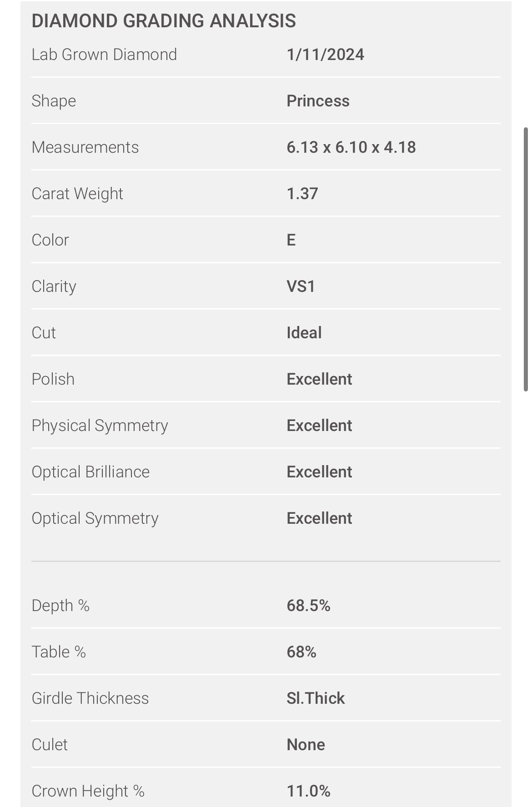This screenshot has height=807, width=532.
Task: Select the measurements 6.13 x 6.10 x 4.18
Action: [351, 147]
